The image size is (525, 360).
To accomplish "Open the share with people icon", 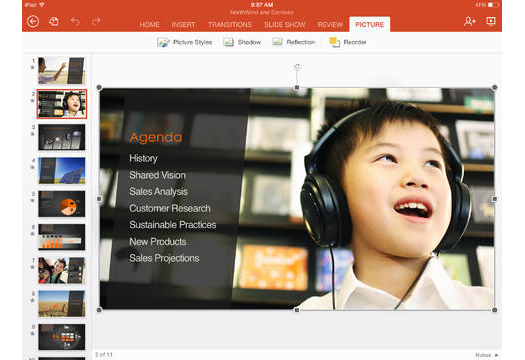I will click(470, 21).
